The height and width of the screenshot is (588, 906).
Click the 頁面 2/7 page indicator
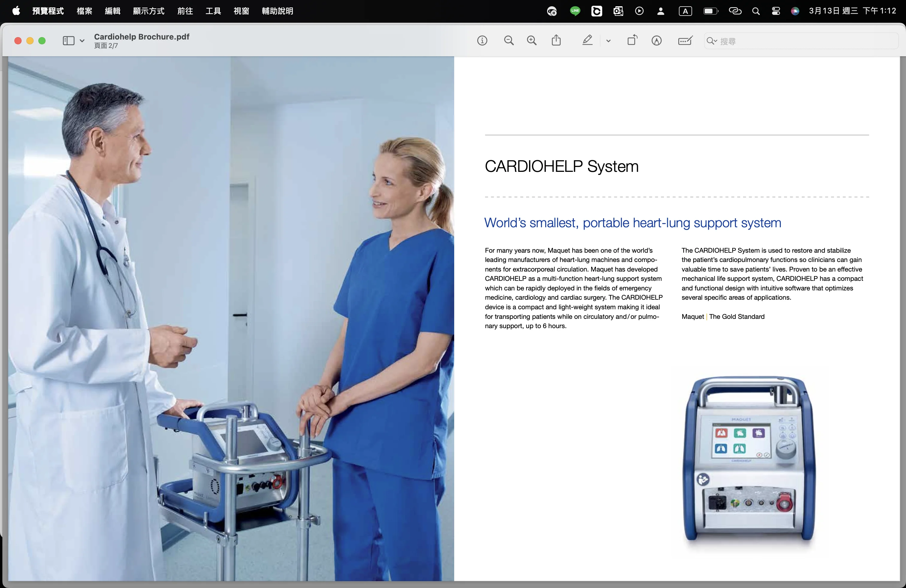[106, 46]
